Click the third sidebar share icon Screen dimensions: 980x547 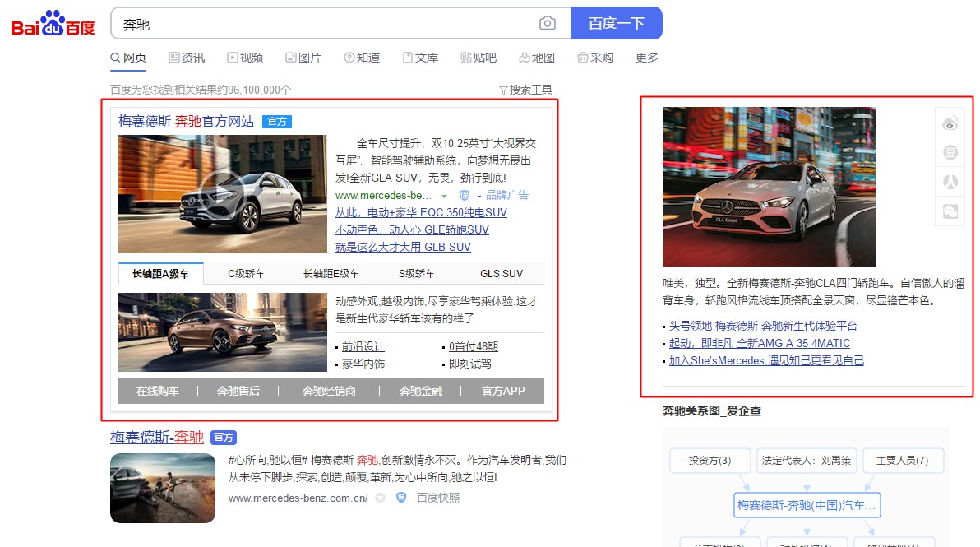pyautogui.click(x=950, y=182)
